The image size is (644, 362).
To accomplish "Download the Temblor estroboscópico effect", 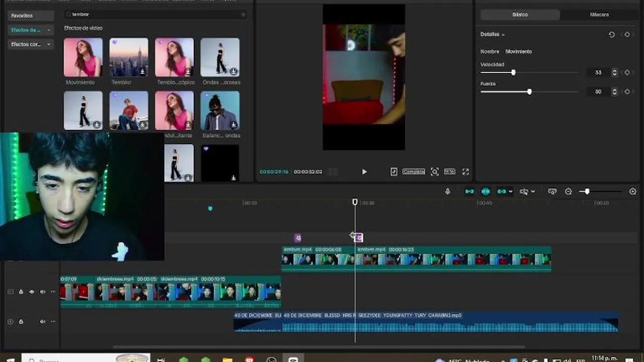I will point(188,71).
